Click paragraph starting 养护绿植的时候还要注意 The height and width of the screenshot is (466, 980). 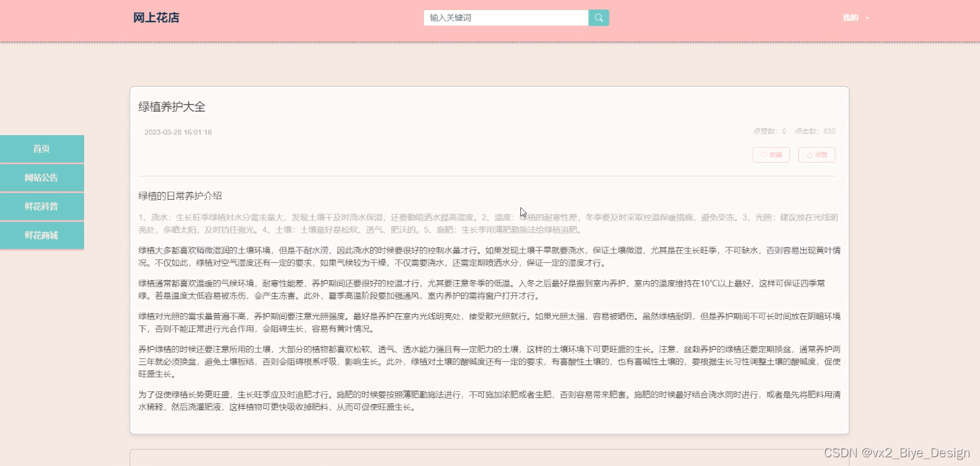point(489,362)
